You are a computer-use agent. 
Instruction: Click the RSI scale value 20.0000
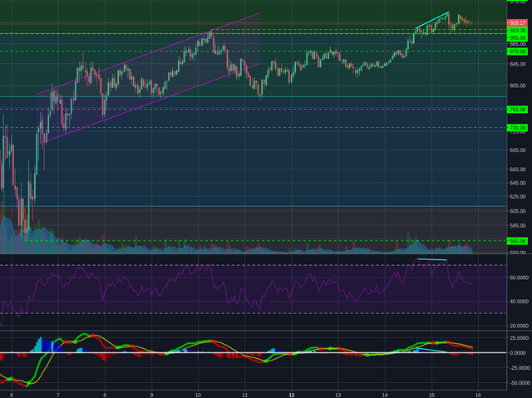(519, 326)
